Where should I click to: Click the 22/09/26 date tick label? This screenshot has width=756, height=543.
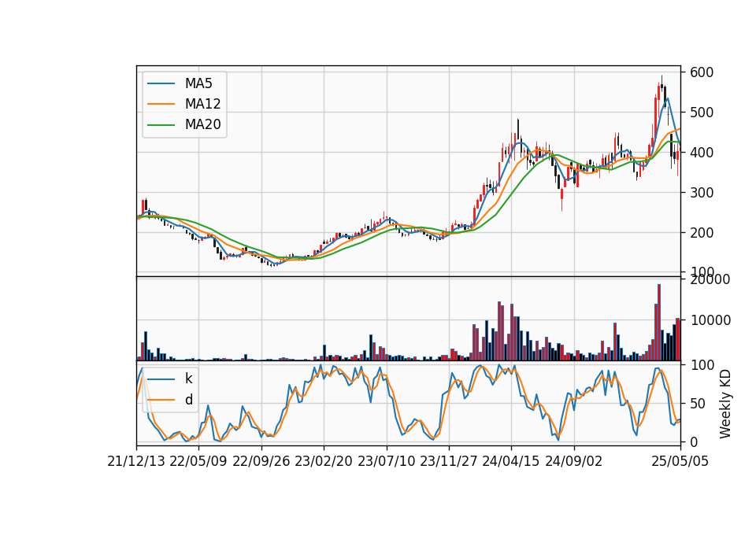tap(261, 461)
